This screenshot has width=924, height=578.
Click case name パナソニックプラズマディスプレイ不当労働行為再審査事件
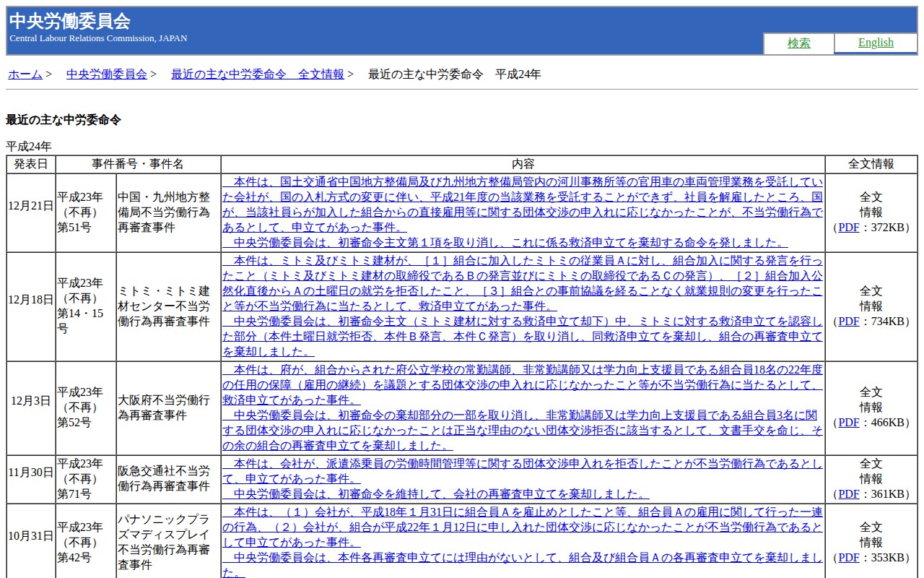165,543
